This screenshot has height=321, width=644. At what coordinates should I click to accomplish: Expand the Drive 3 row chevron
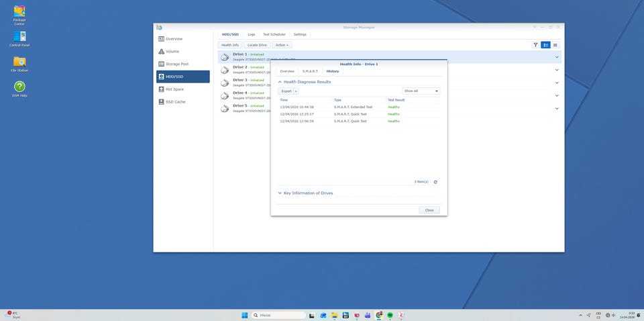pyautogui.click(x=557, y=83)
